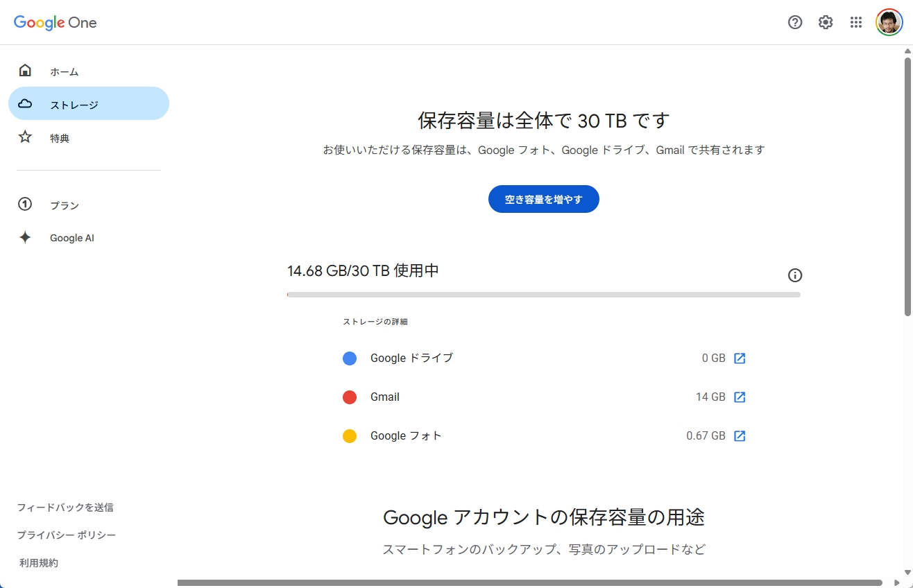
Task: Click the scrollbar down arrow
Action: 907,573
